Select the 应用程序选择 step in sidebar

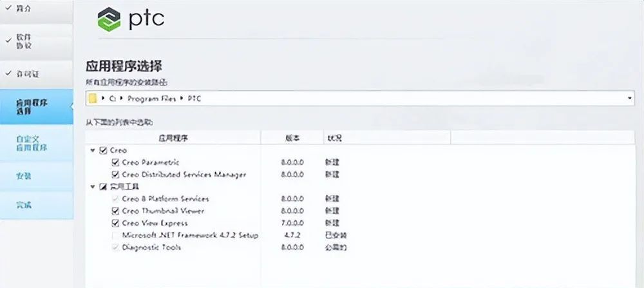pos(36,106)
